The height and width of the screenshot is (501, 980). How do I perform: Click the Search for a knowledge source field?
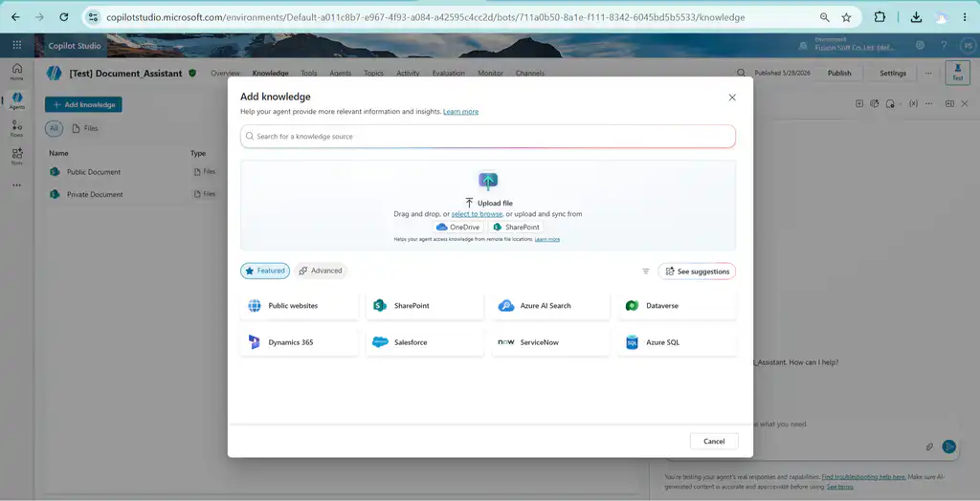click(x=488, y=136)
